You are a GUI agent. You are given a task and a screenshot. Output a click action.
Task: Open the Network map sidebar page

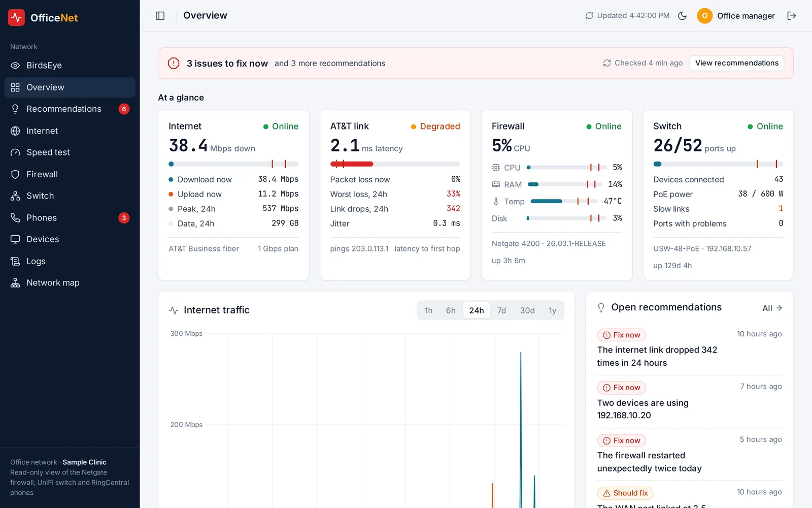(x=70, y=282)
